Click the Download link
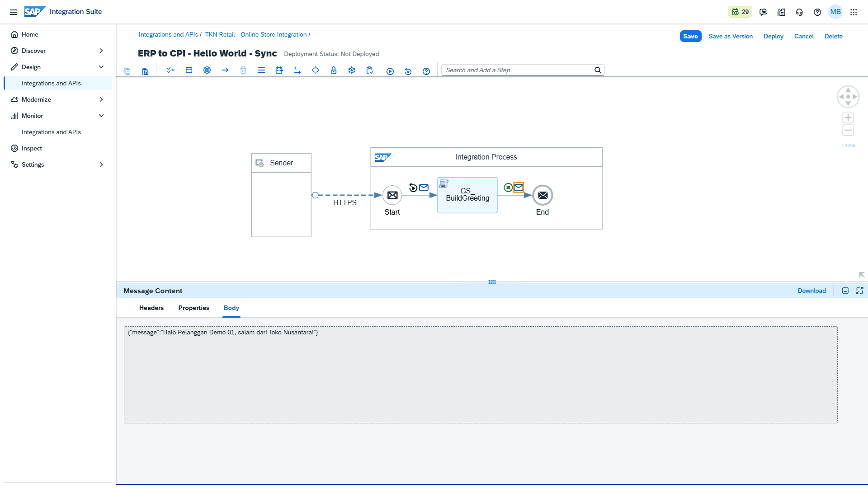 tap(812, 291)
